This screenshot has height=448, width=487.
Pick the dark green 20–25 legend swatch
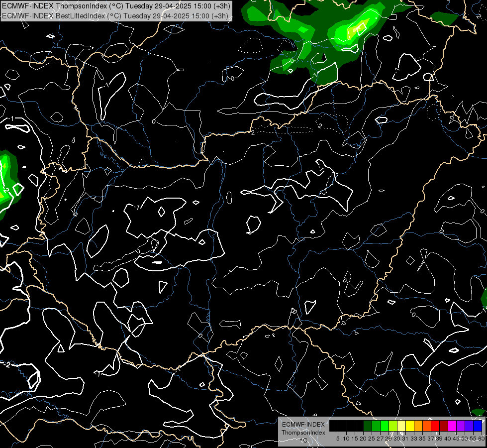tap(368, 426)
